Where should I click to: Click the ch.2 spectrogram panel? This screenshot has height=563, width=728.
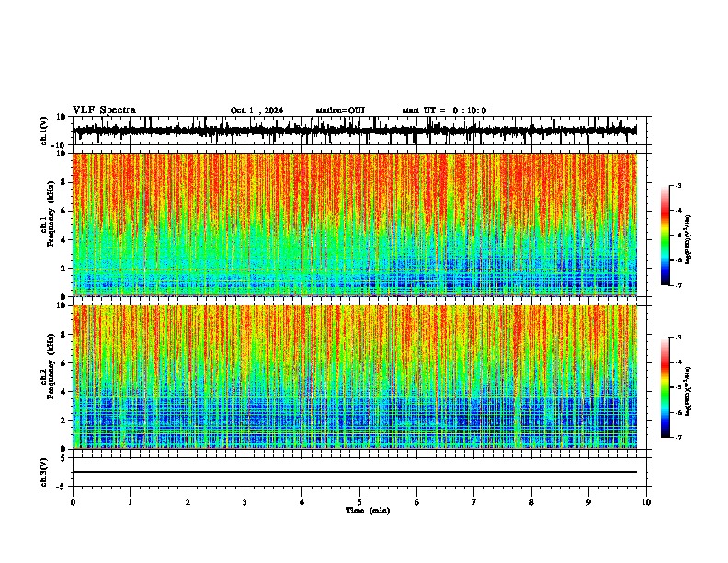point(355,377)
